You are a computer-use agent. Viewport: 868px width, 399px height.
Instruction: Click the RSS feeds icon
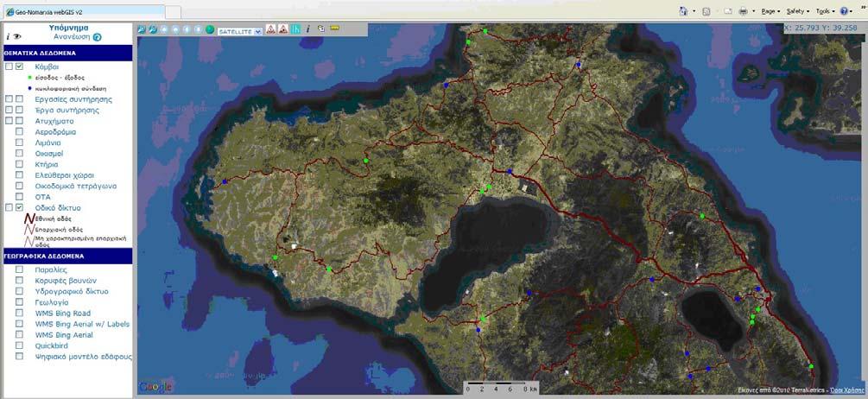pos(706,11)
